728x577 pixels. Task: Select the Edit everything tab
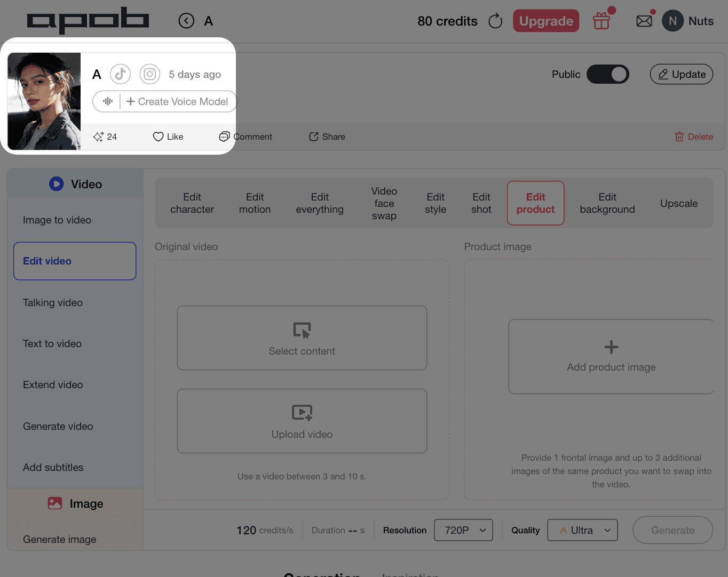pyautogui.click(x=320, y=203)
